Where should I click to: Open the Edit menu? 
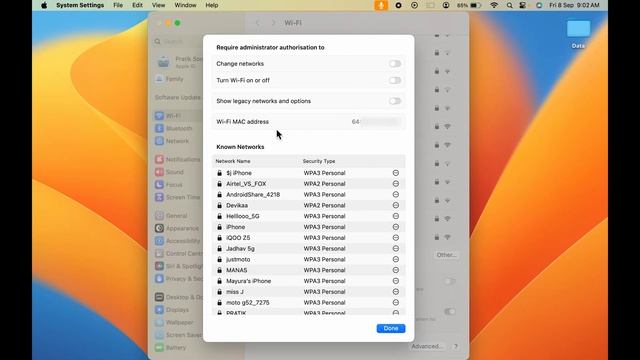(x=138, y=5)
